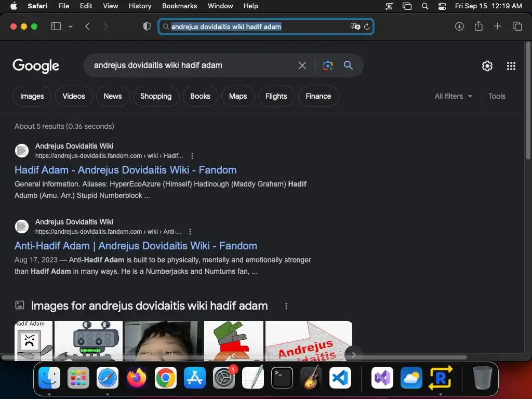The image size is (532, 399).
Task: Open the red Andrejus text thumbnail
Action: click(309, 341)
